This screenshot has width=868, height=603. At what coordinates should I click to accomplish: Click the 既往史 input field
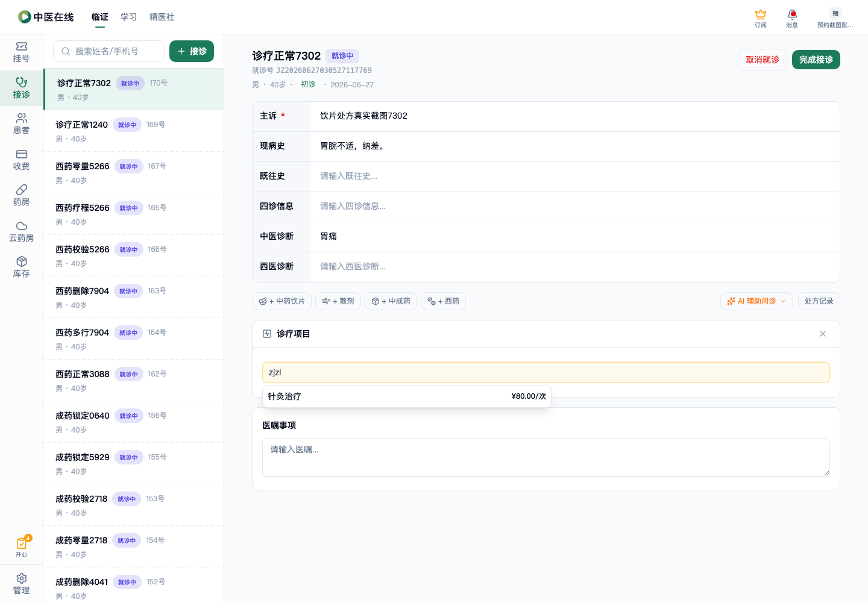tap(574, 177)
